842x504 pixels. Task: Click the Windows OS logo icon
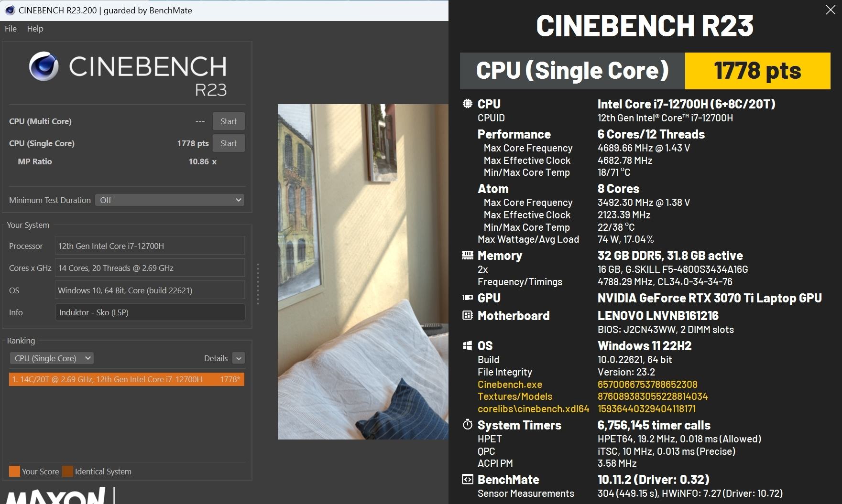pyautogui.click(x=468, y=345)
